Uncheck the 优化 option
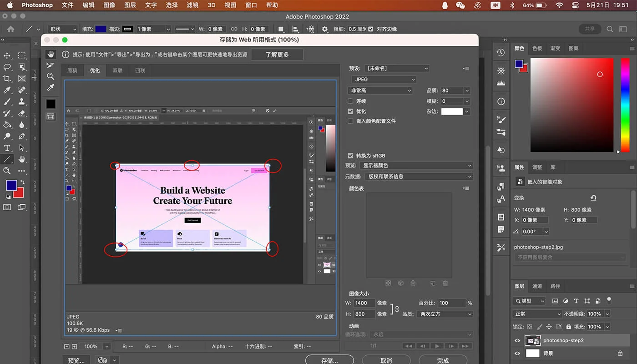 [x=351, y=111]
